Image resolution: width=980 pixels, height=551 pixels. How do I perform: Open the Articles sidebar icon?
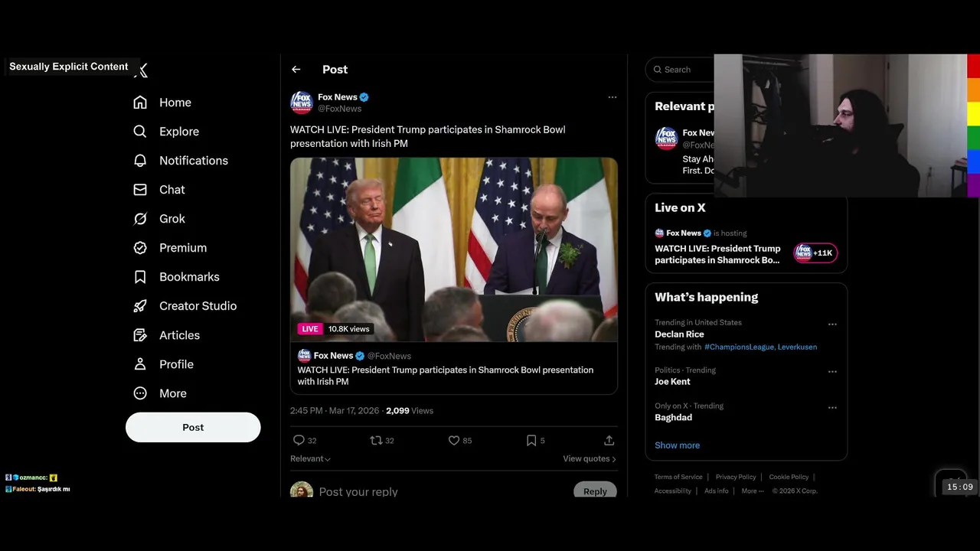pyautogui.click(x=140, y=335)
